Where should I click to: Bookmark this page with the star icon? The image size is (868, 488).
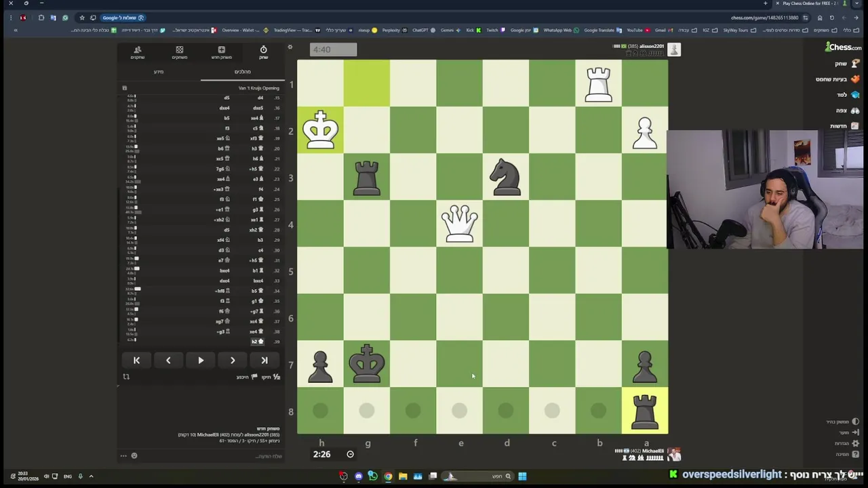[82, 18]
